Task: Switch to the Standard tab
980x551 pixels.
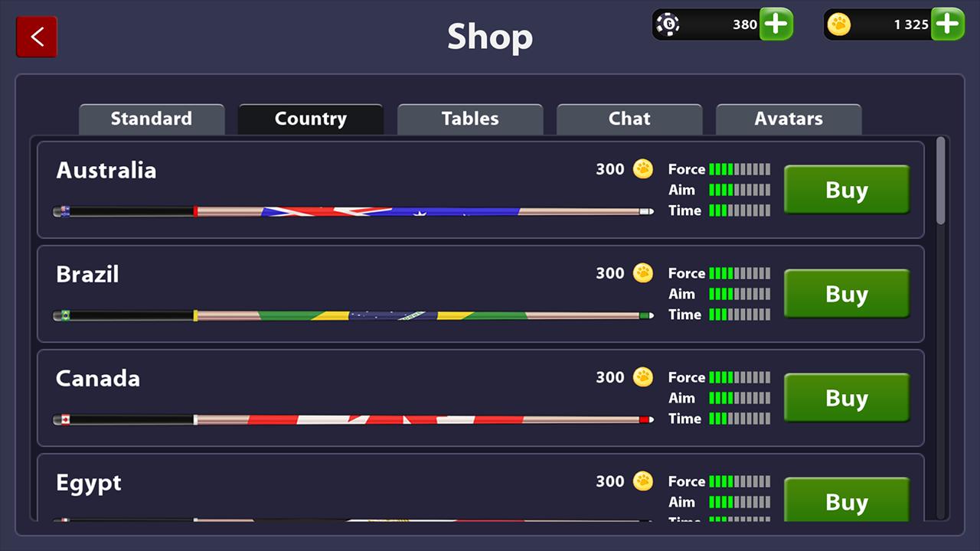Action: point(152,119)
